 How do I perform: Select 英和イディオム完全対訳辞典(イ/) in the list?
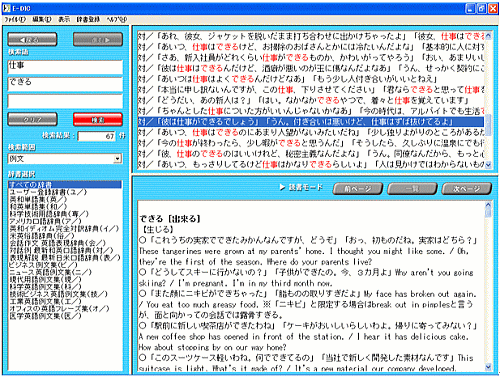click(x=64, y=229)
